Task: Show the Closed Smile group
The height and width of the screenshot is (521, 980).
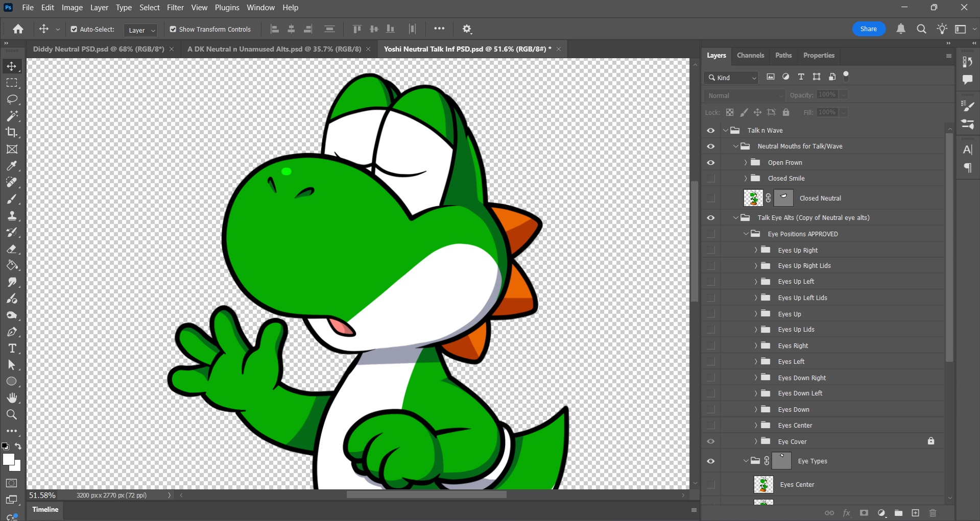Action: [711, 179]
